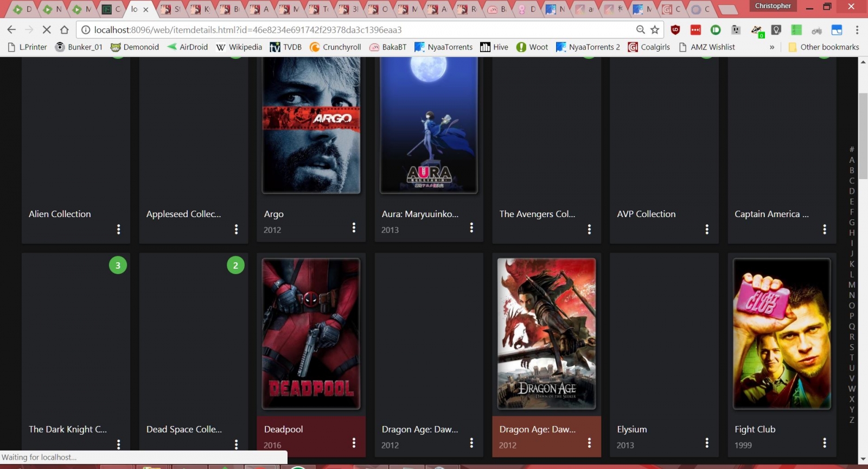Open the uBlock Origin extension icon
This screenshot has height=469, width=868.
(x=675, y=30)
